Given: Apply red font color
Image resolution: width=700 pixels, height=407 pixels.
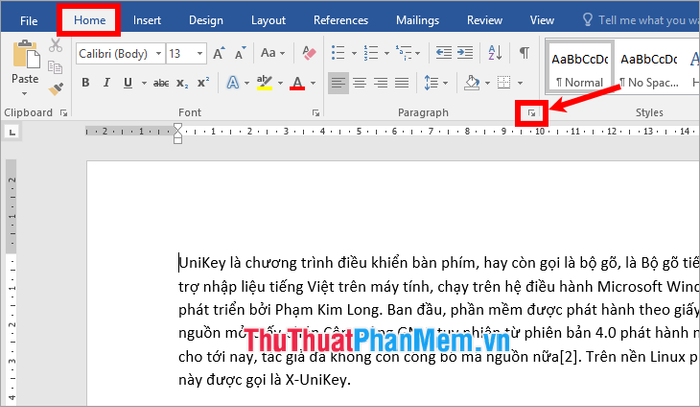Looking at the screenshot, I should 297,83.
